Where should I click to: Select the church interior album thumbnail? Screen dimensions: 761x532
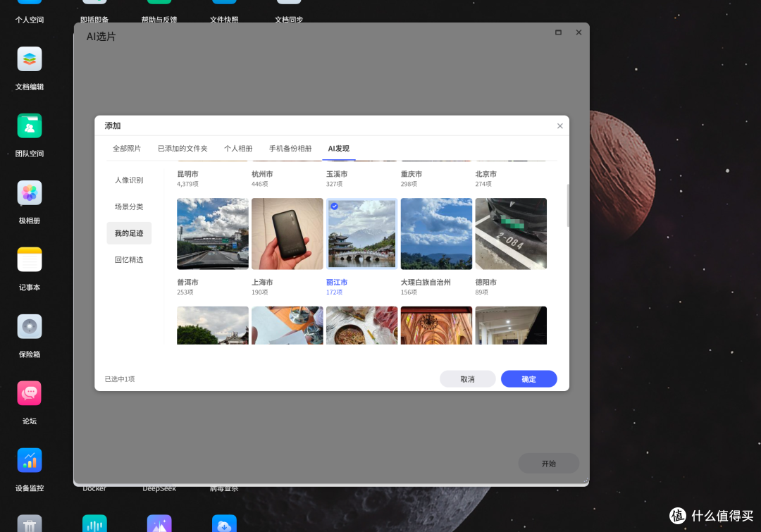(436, 326)
